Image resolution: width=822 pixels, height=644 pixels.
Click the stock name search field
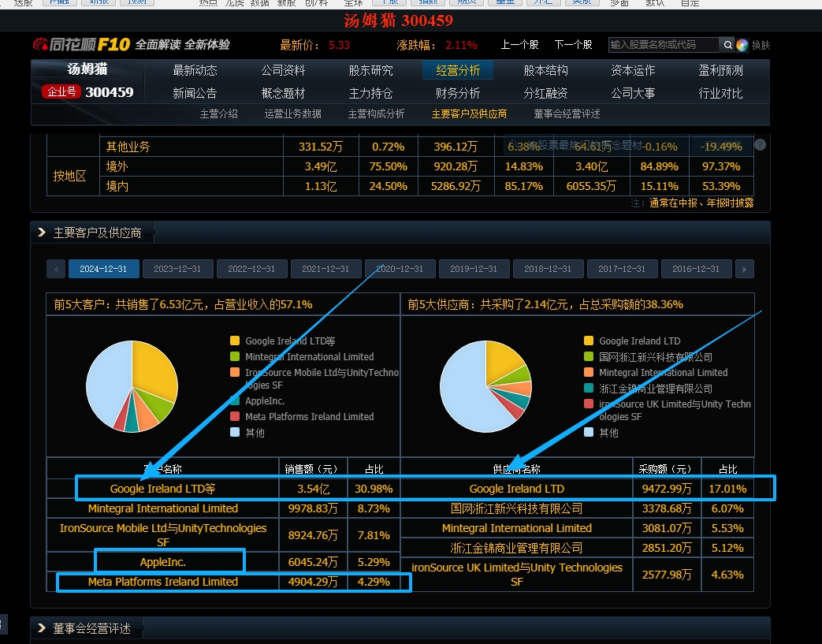664,45
